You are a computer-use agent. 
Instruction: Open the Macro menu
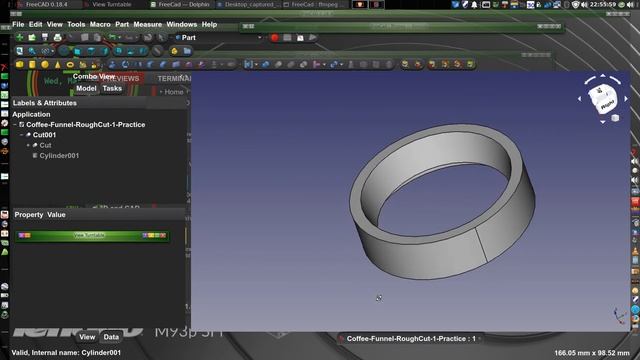[100, 24]
